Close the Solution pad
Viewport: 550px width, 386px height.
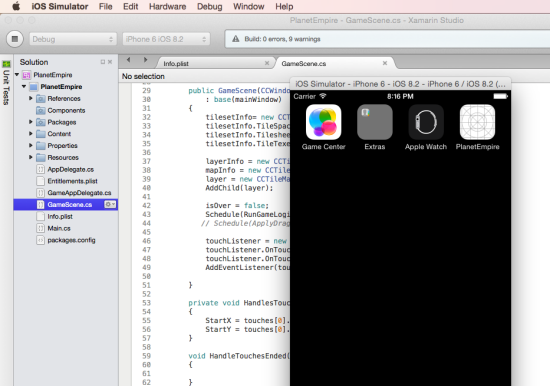coord(110,62)
